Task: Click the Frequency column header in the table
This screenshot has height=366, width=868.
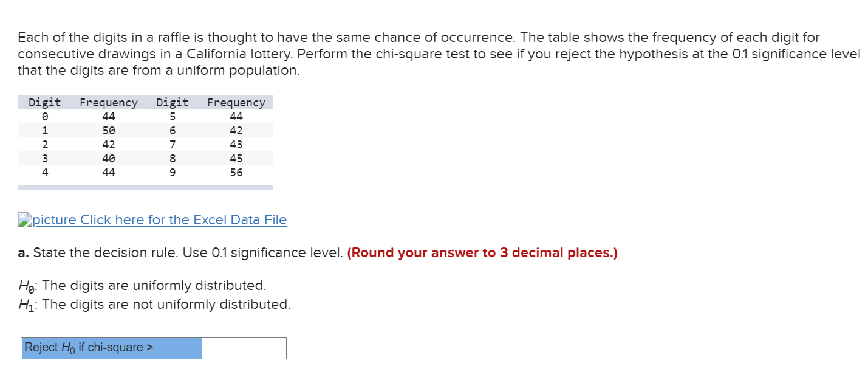Action: point(109,102)
